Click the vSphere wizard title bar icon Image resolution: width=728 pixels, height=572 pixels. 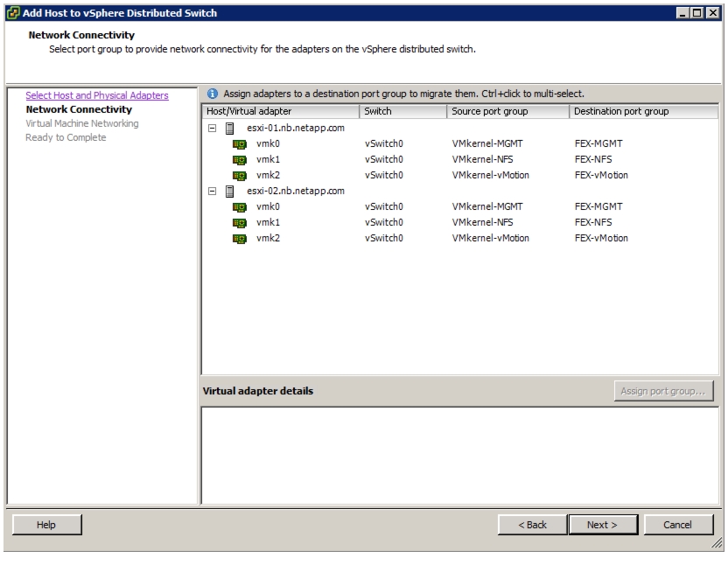(13, 13)
